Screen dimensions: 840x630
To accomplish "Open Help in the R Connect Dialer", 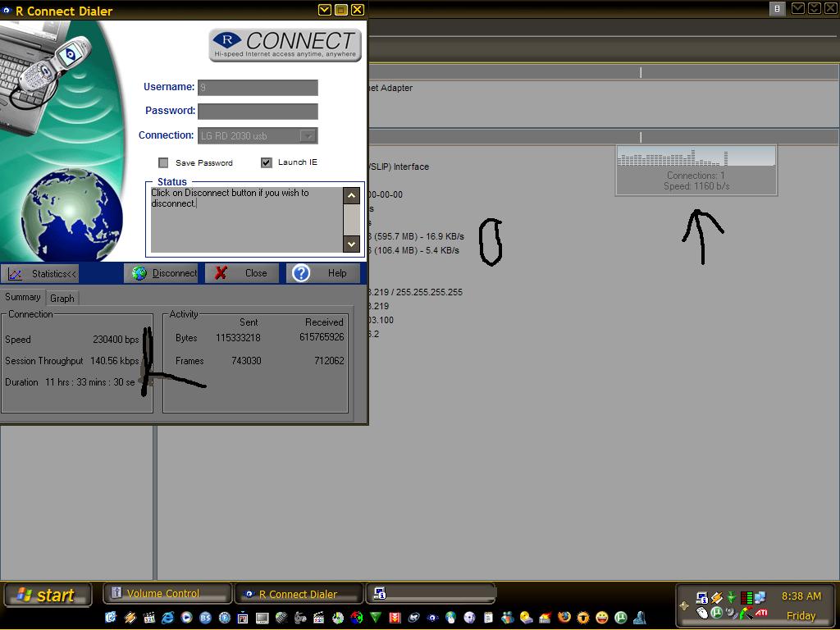I will click(324, 273).
